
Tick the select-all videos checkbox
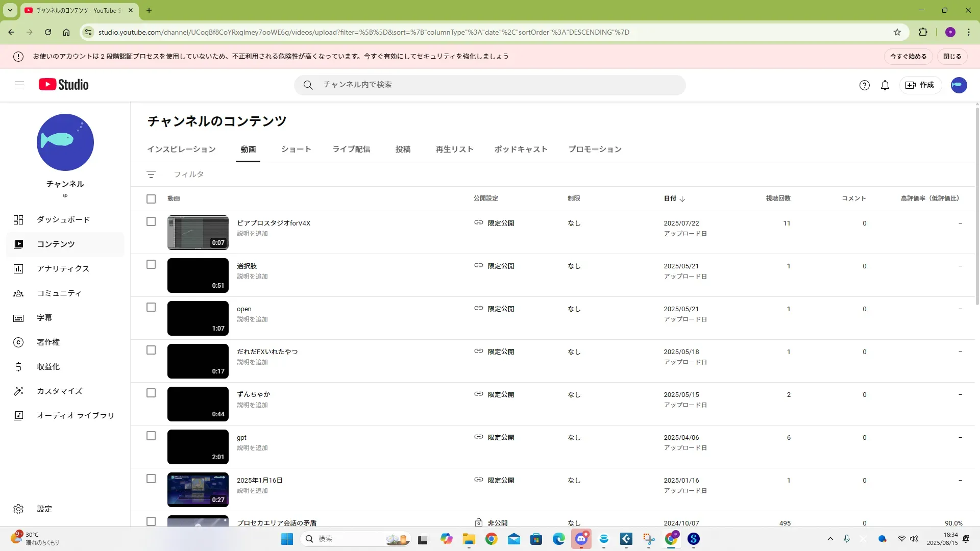(x=151, y=199)
